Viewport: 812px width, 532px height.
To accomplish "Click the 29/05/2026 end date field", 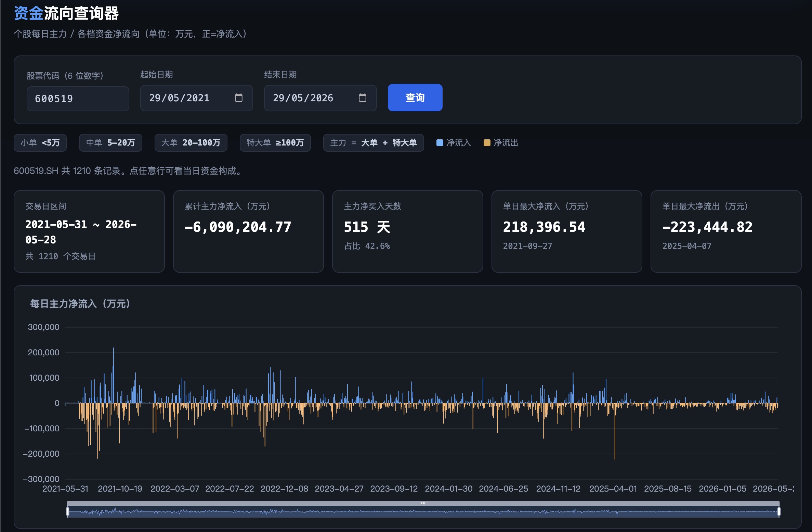I will click(320, 98).
